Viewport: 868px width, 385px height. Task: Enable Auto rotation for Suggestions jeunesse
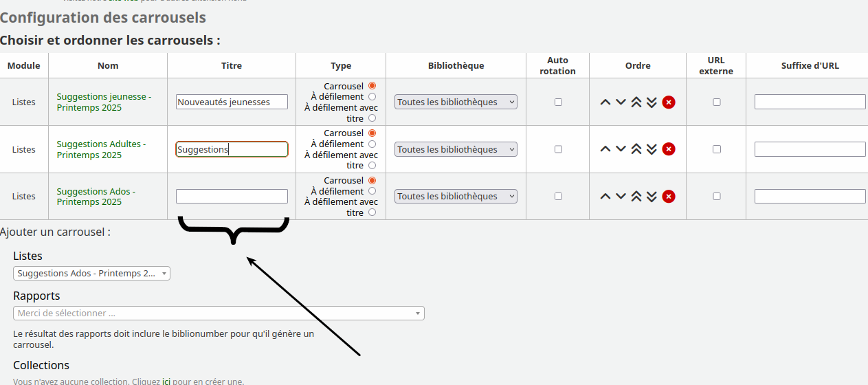[558, 102]
